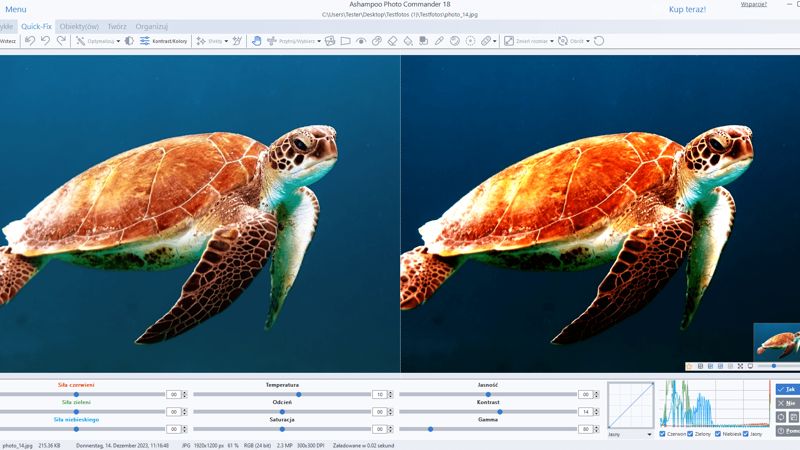Viewport: 800px width, 450px height.
Task: Open the Przytnij/Wybierz dropdown arrow
Action: click(x=319, y=41)
